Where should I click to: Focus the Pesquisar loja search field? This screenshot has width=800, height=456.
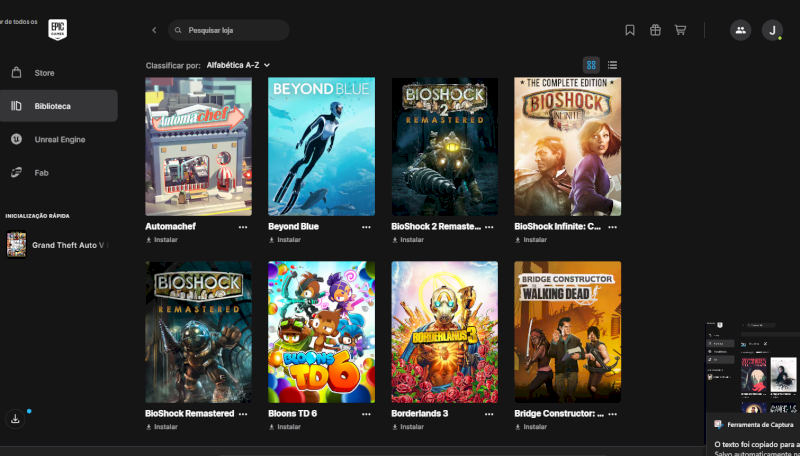[x=229, y=30]
